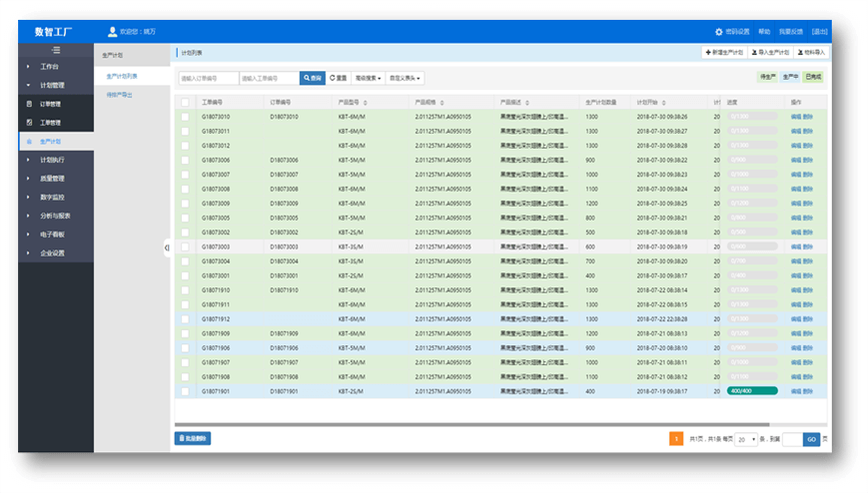This screenshot has width=868, height=493.
Task: Collapse the sidebar using the hamburger menu icon
Action: coord(56,50)
